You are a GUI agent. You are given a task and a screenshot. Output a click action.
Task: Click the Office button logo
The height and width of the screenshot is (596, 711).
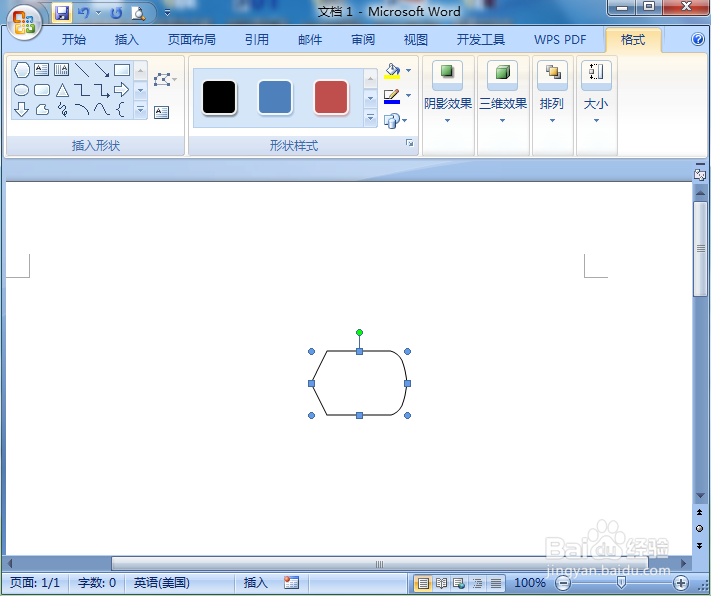click(x=24, y=23)
